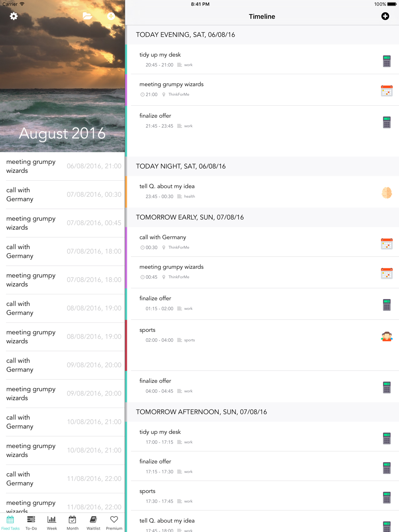399x532 pixels.
Task: Select timeline entry call with Germany 00:30
Action: (x=262, y=242)
